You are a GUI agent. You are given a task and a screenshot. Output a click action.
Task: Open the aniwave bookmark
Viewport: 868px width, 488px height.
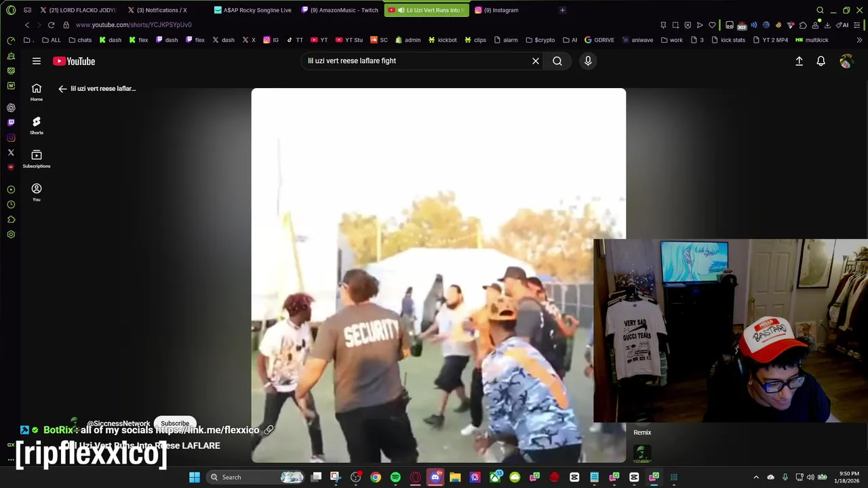coord(637,40)
